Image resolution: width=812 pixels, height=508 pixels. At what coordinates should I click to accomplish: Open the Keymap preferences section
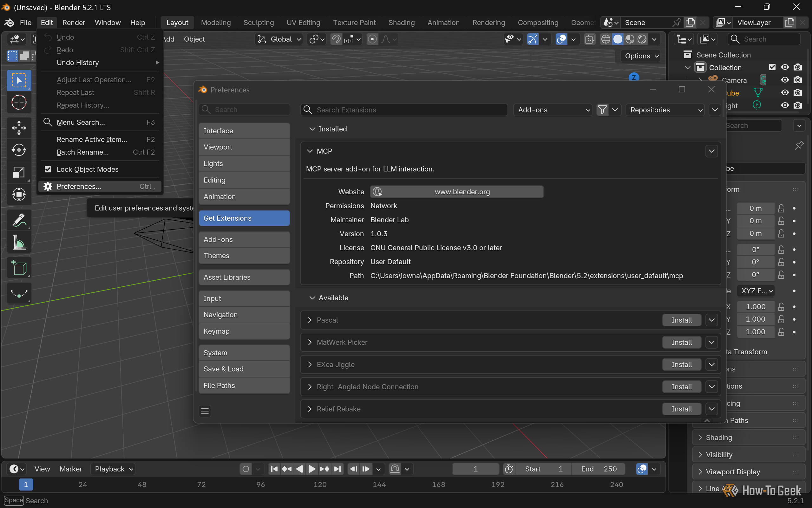244,331
